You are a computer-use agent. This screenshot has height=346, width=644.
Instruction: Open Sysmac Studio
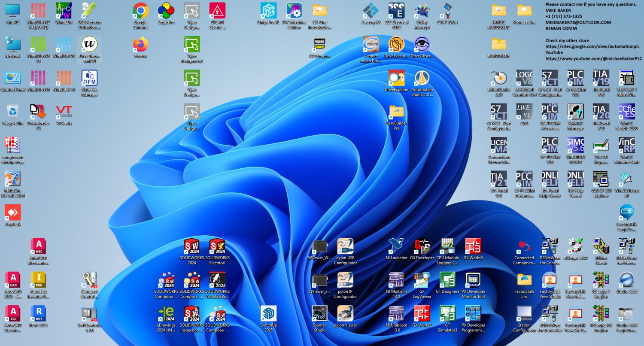pos(320,319)
